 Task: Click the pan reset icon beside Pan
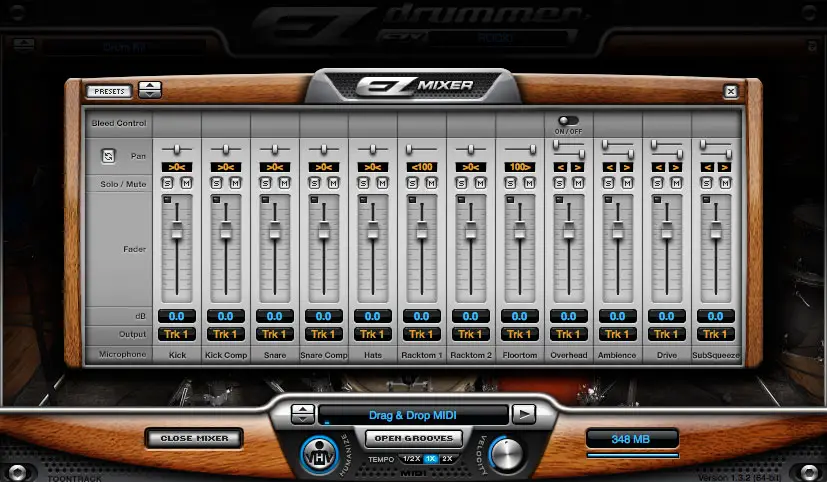[x=108, y=156]
